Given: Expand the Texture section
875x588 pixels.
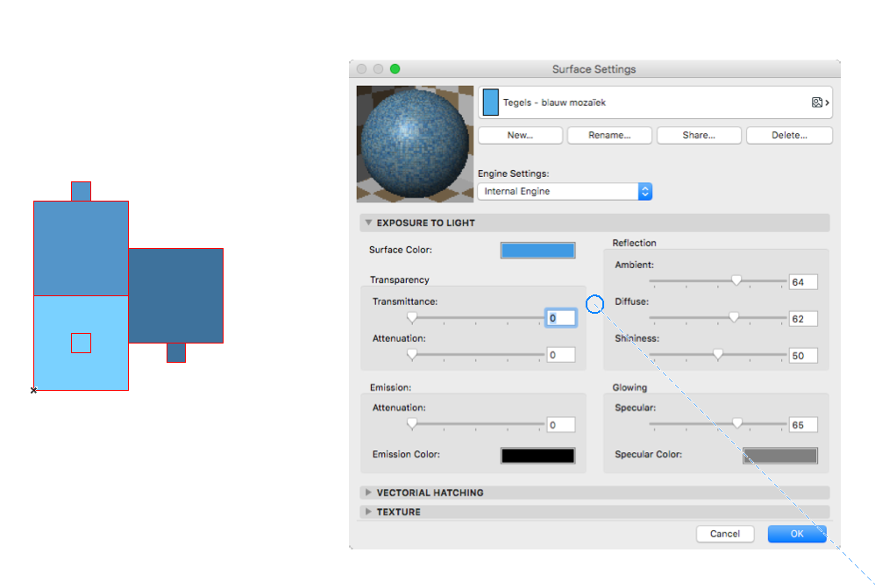Looking at the screenshot, I should 369,512.
